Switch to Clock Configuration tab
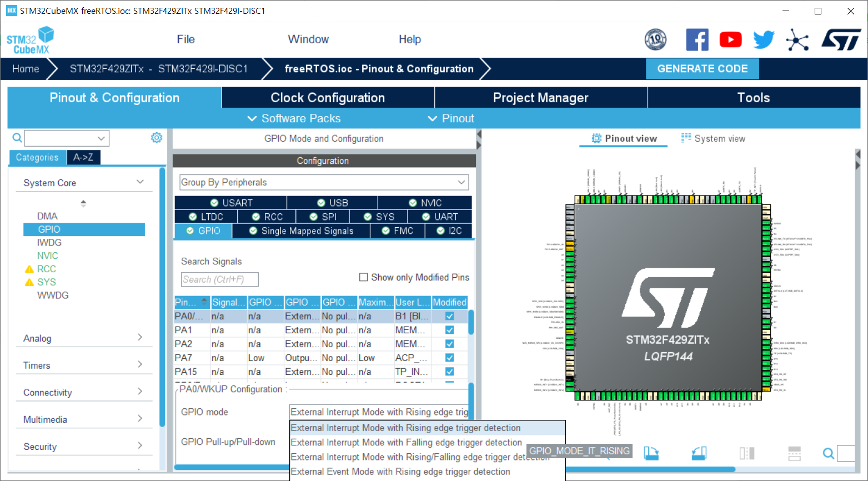Image resolution: width=868 pixels, height=481 pixels. [328, 98]
